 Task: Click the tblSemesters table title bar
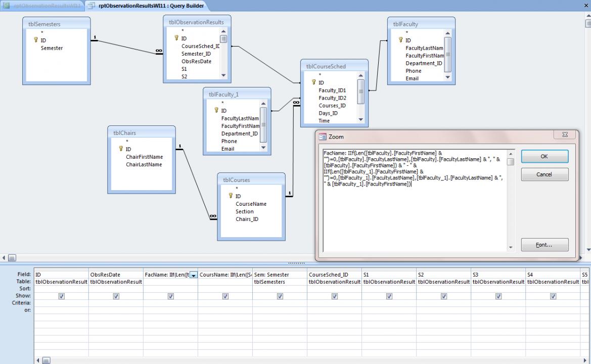[x=57, y=24]
